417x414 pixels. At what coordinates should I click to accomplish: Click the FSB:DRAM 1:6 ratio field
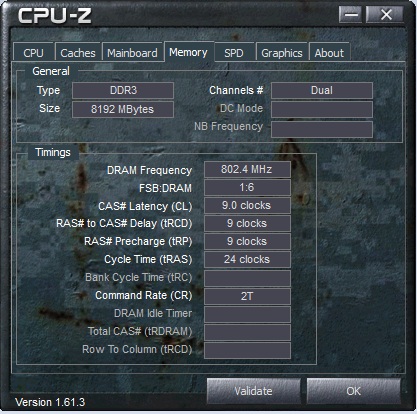[247, 187]
